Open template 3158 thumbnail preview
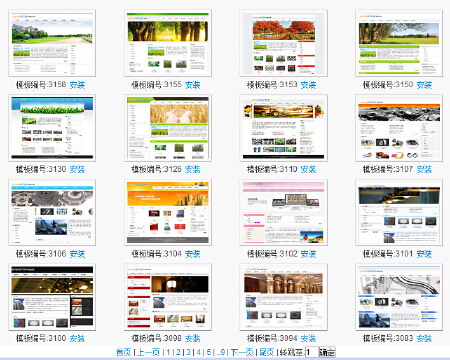Viewport: 450px width, 360px height. (x=52, y=43)
